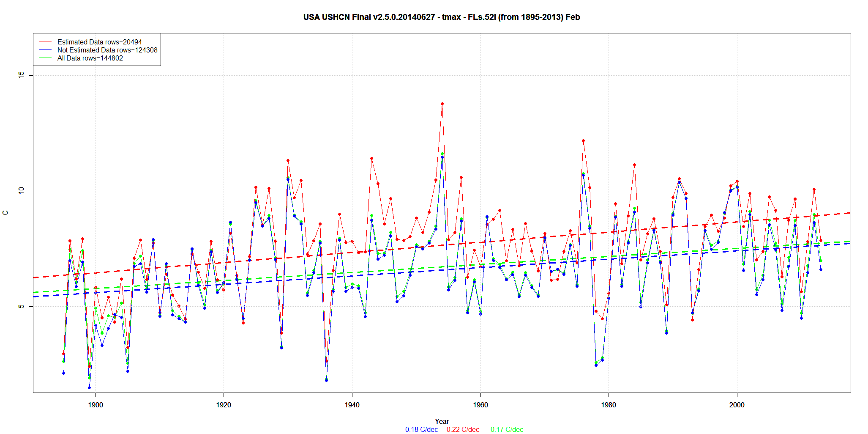Click the Year x-axis title
The height and width of the screenshot is (434, 868).
click(x=442, y=421)
